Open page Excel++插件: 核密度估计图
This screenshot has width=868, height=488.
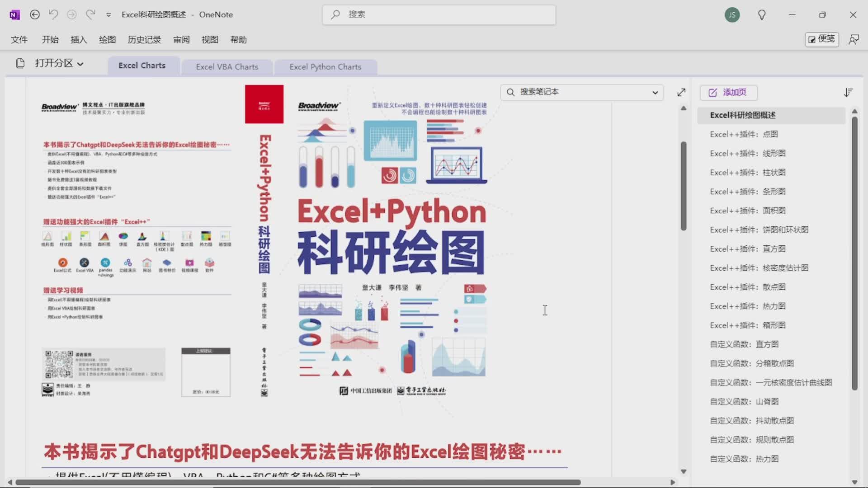pos(771,268)
